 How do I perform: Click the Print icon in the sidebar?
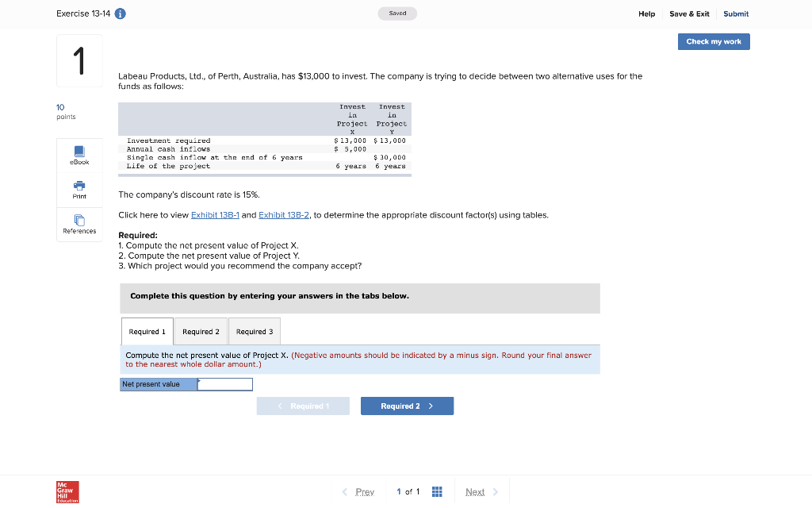point(79,190)
